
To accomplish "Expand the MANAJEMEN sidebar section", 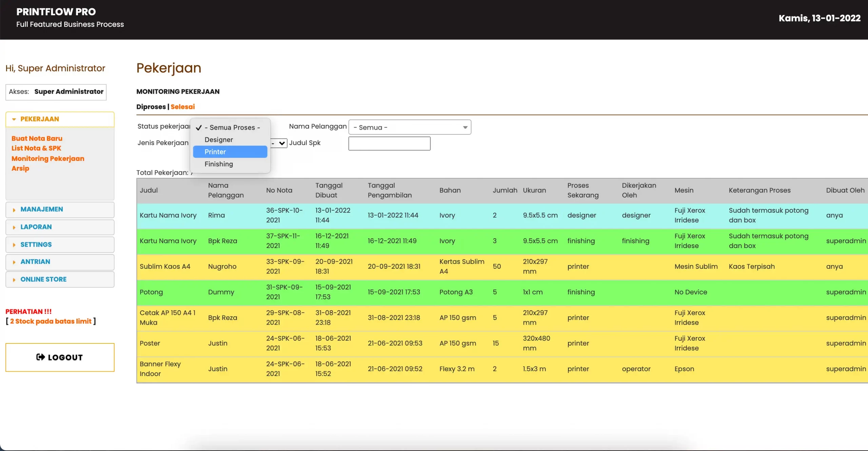I will [x=60, y=209].
